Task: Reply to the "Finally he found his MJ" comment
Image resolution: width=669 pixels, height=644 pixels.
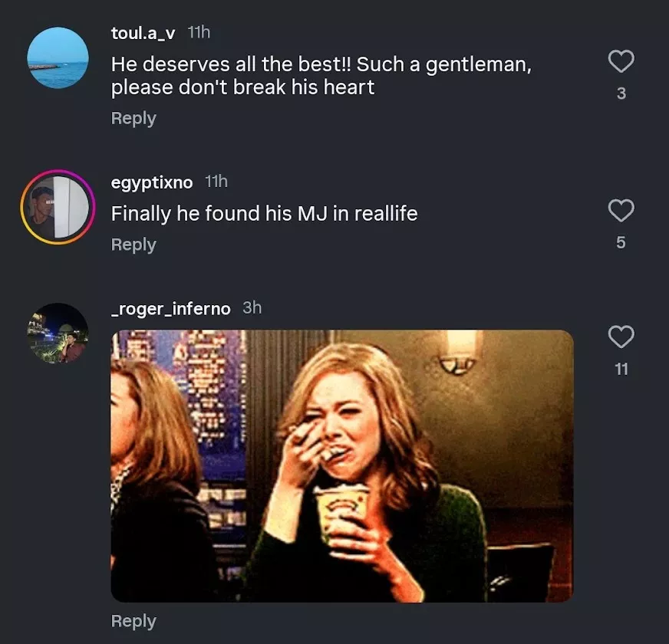Action: click(x=133, y=245)
